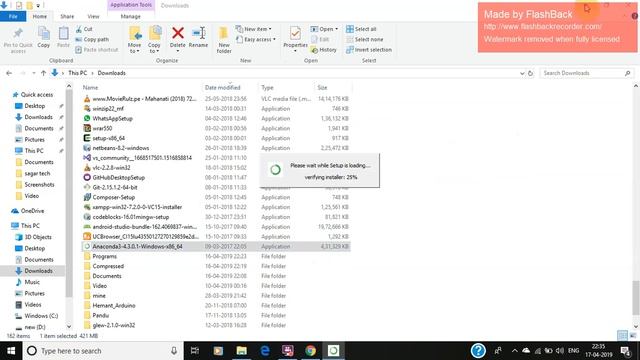Click Paste shortcut in the ribbon
This screenshot has width=640, height=360.
pyautogui.click(x=97, y=49)
